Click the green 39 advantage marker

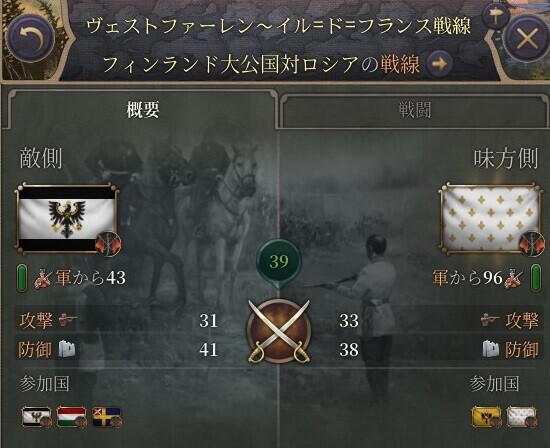tap(279, 262)
